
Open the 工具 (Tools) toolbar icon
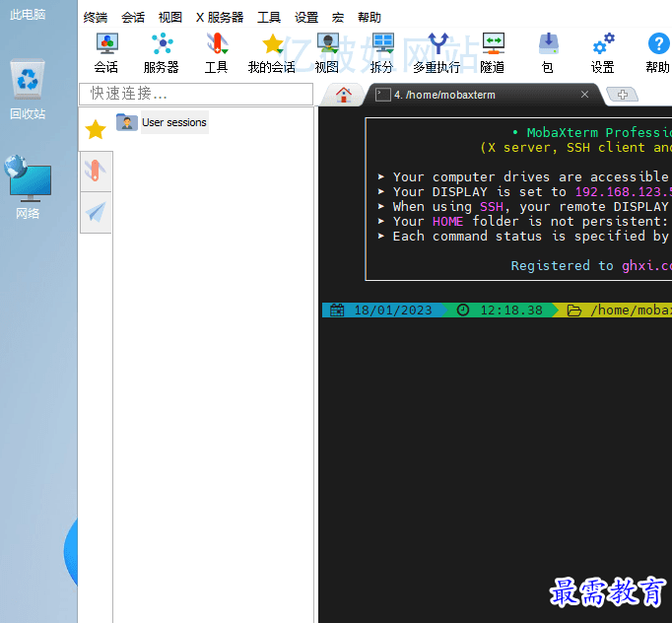pos(217,53)
